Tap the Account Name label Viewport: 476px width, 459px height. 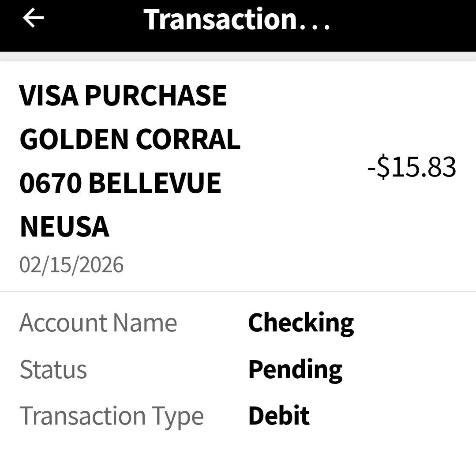click(98, 323)
